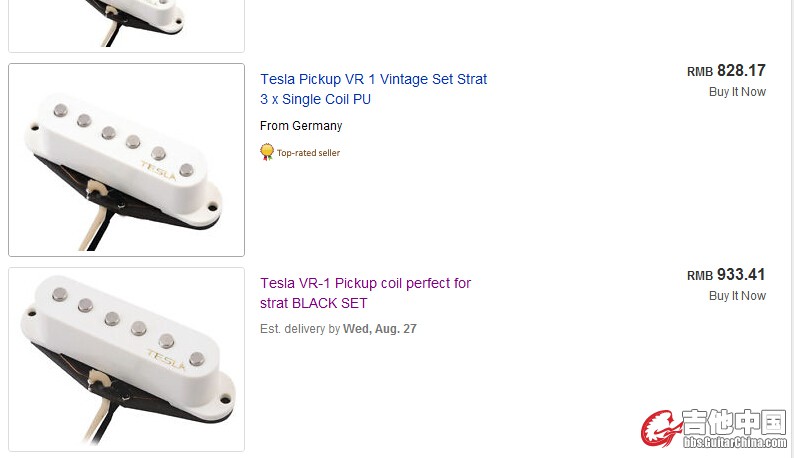Image resolution: width=794 pixels, height=458 pixels.
Task: Click the TESLA logo on the BLACK SET pickup
Action: pos(166,359)
